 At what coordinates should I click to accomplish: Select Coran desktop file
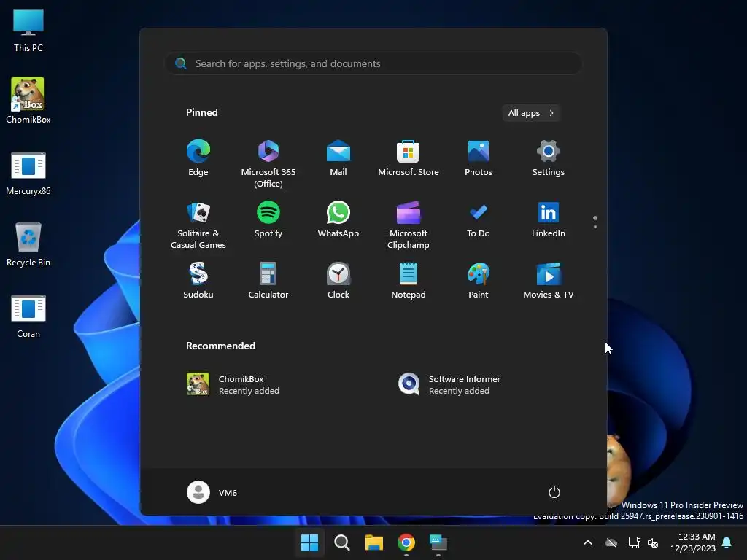point(28,316)
